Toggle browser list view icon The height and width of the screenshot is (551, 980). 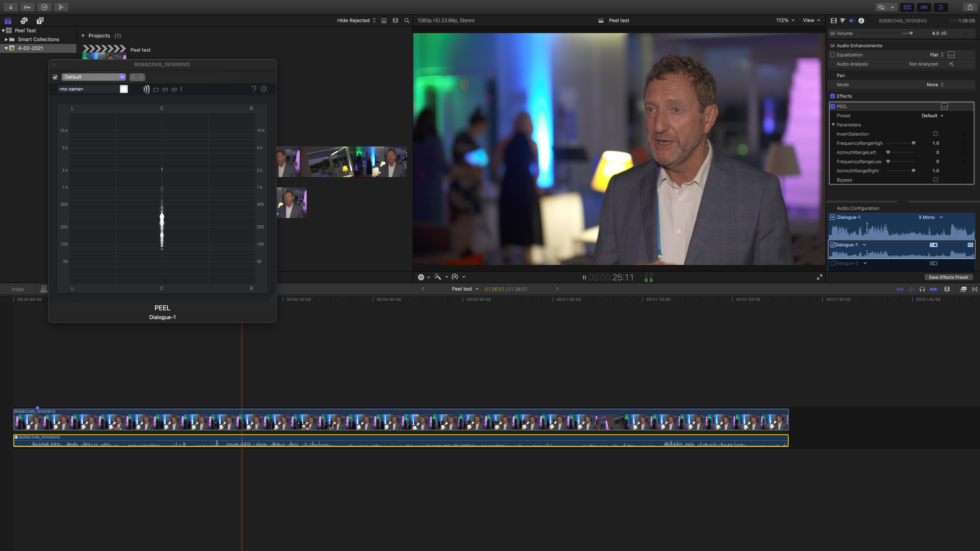pos(384,20)
